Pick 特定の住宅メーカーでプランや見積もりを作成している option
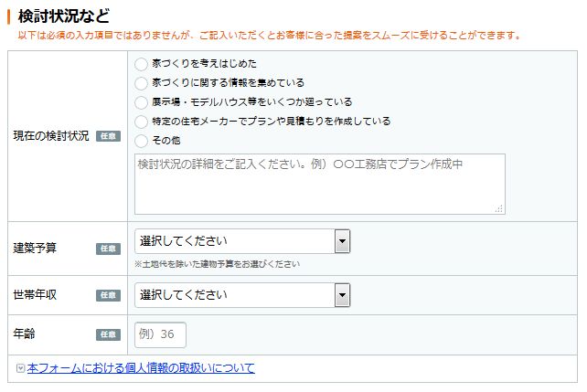 [x=141, y=122]
